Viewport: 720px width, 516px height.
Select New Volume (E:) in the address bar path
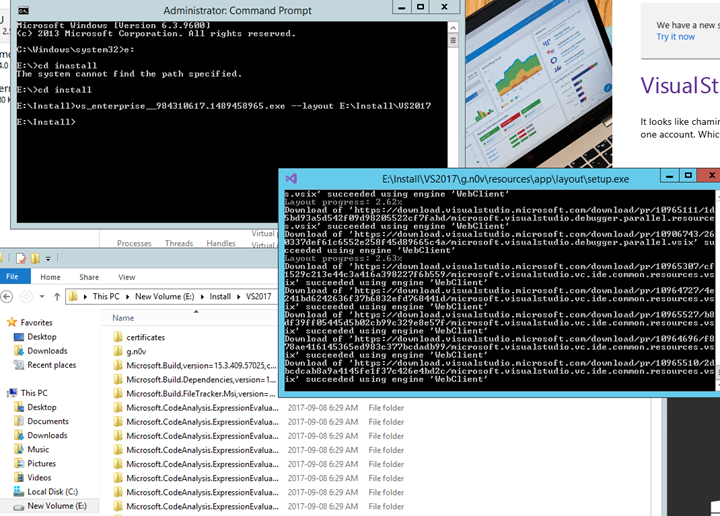164,297
